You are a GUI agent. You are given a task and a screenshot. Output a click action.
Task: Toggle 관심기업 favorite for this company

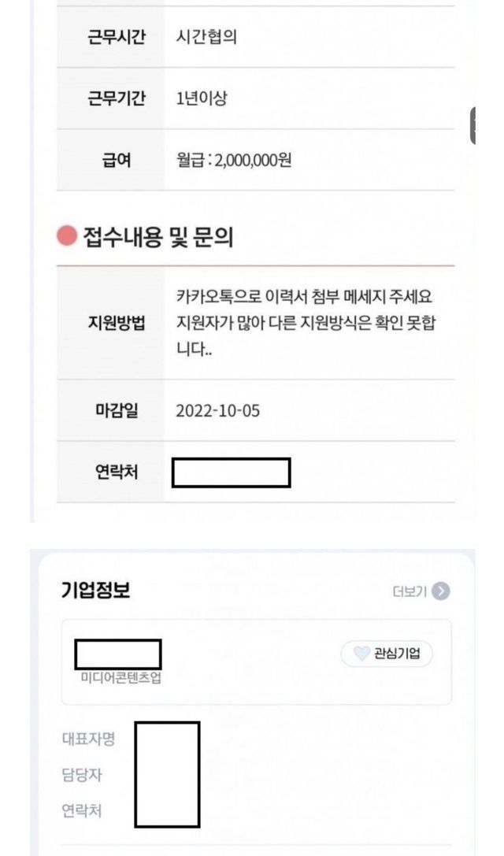386,654
